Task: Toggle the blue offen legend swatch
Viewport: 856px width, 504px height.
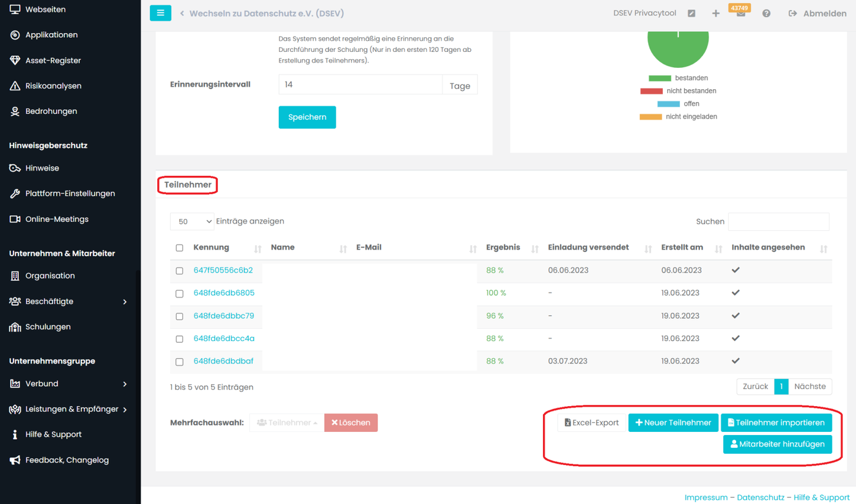Action: (668, 104)
